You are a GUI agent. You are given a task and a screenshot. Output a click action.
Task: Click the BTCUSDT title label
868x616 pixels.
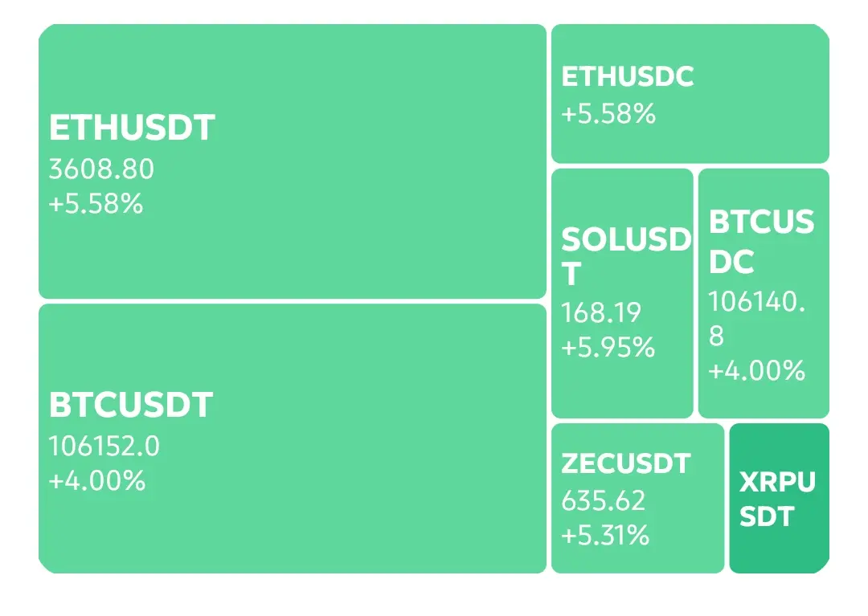pos(131,405)
